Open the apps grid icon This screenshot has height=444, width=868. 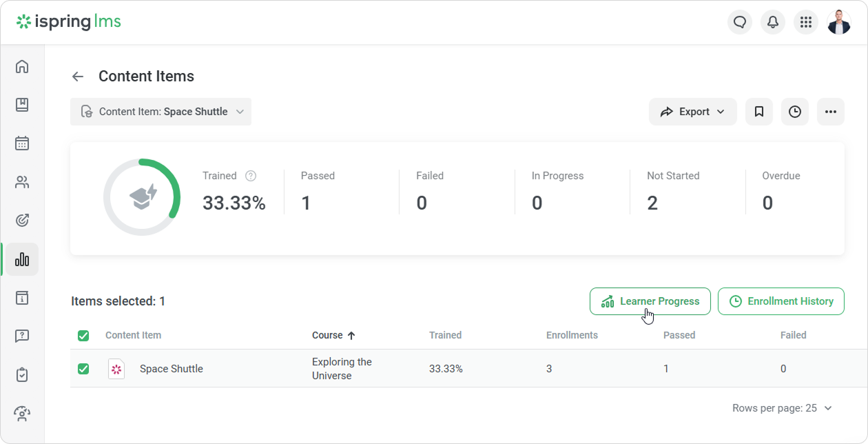806,22
